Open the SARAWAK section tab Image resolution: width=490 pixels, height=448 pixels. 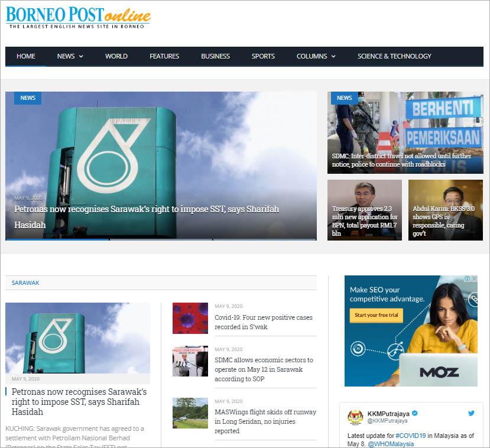(25, 283)
